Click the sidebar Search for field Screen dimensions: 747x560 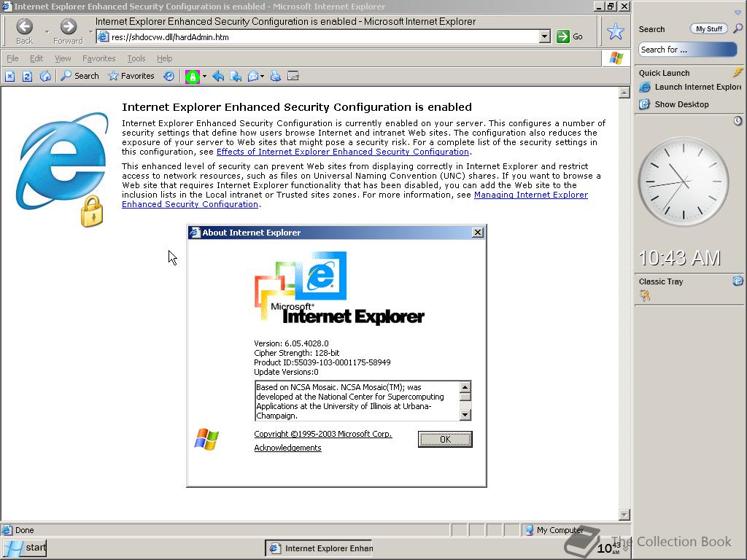point(687,50)
